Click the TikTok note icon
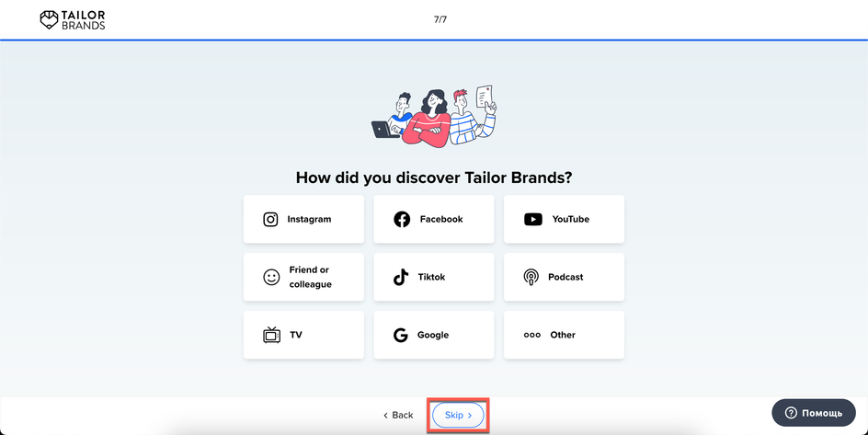The image size is (868, 435). 401,277
